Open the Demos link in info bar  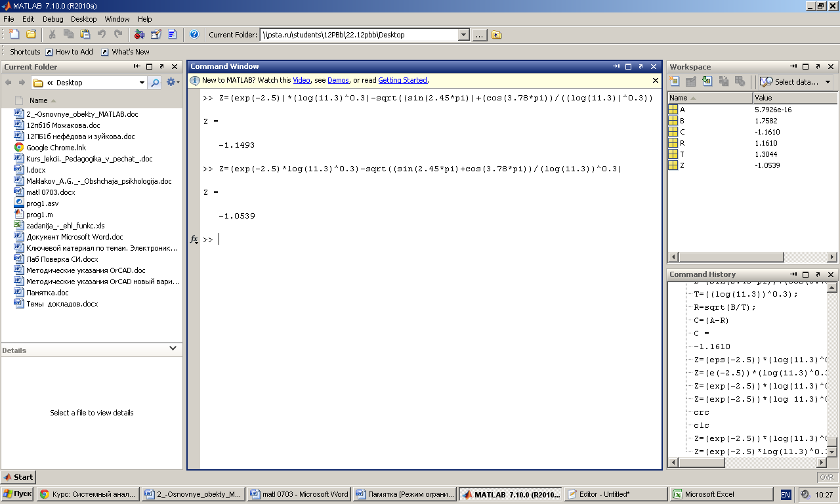coord(338,80)
